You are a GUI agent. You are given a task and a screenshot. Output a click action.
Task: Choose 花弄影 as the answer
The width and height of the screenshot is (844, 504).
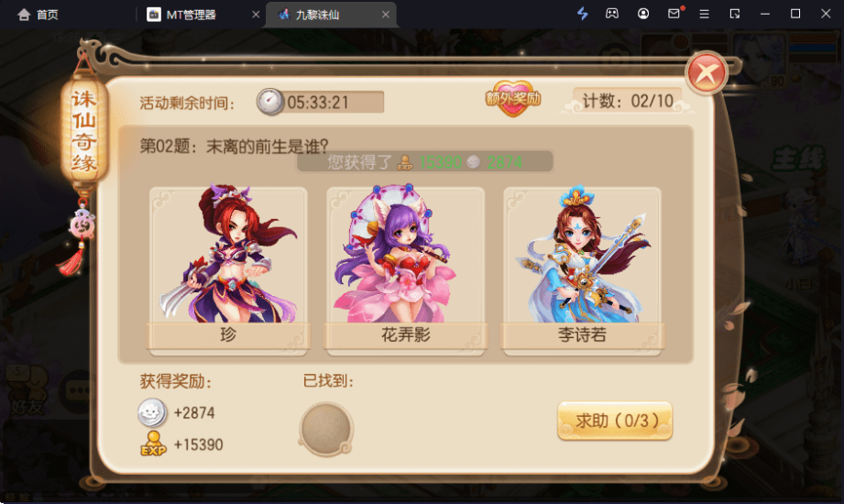pyautogui.click(x=405, y=271)
